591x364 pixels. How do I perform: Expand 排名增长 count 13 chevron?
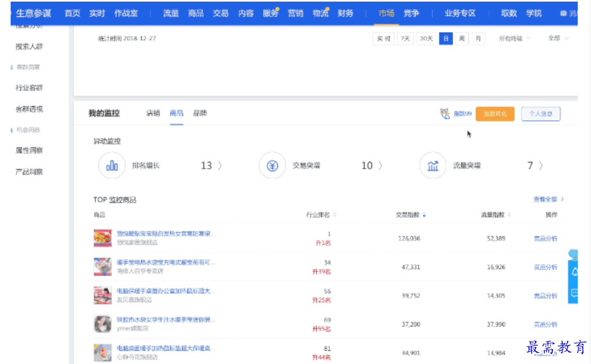220,166
